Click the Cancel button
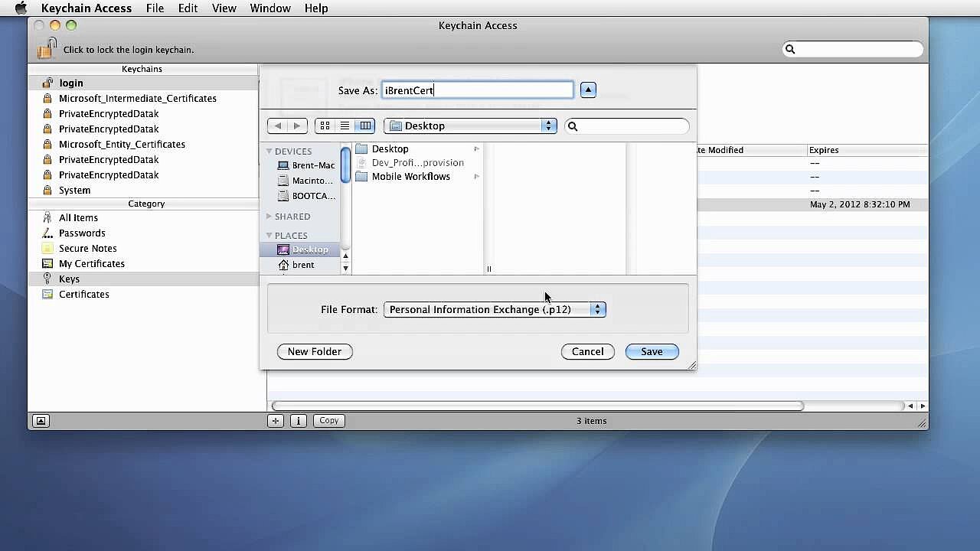Image resolution: width=980 pixels, height=551 pixels. tap(588, 351)
